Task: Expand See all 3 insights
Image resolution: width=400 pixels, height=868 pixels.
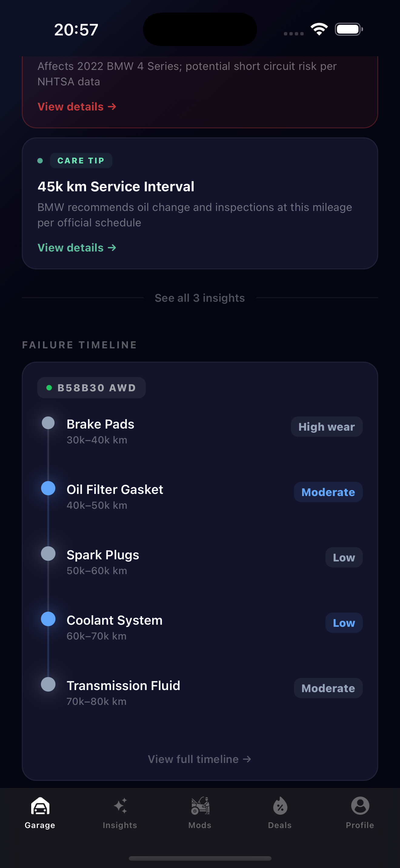Action: (x=200, y=298)
